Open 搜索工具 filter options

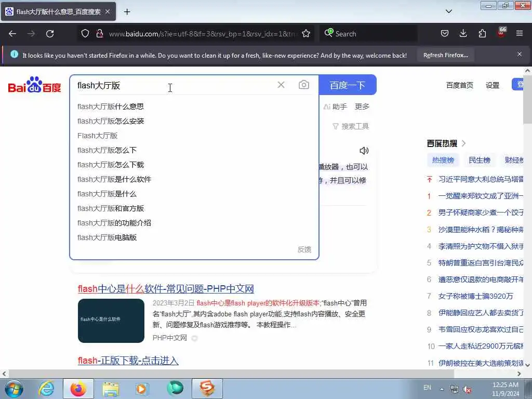351,126
